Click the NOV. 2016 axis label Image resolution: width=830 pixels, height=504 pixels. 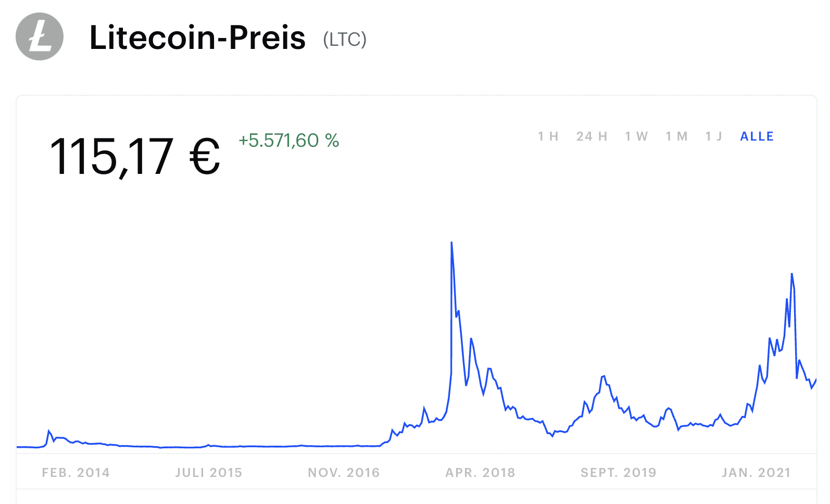click(x=344, y=473)
